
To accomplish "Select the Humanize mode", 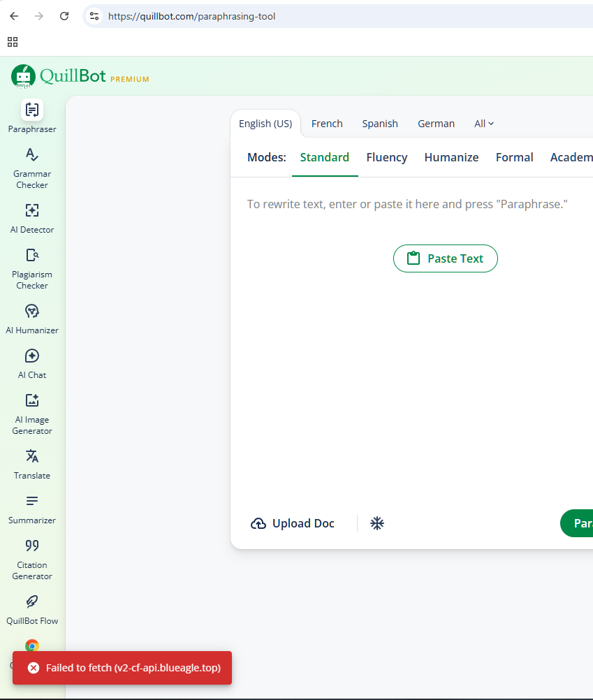I will point(451,157).
